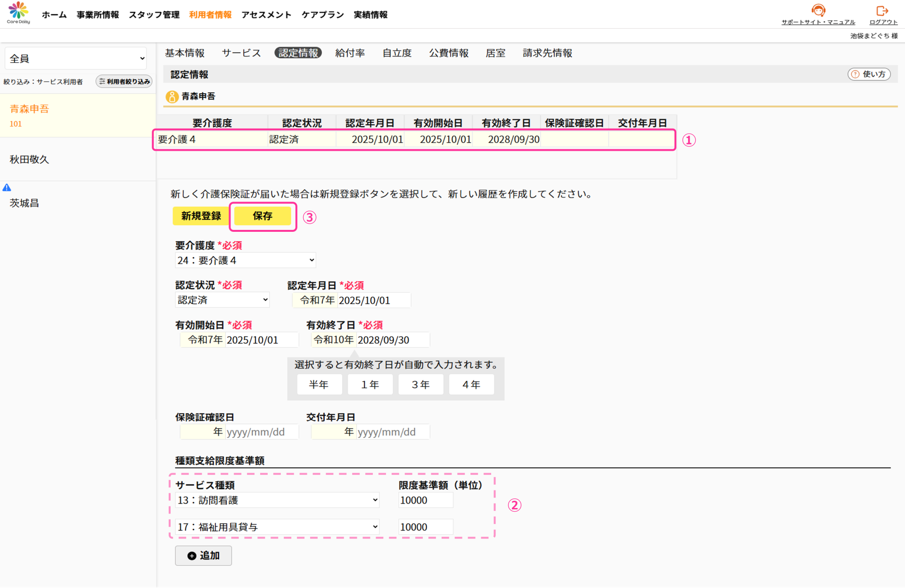Select 秋田敬久 in the user list
The height and width of the screenshot is (588, 905).
point(29,159)
